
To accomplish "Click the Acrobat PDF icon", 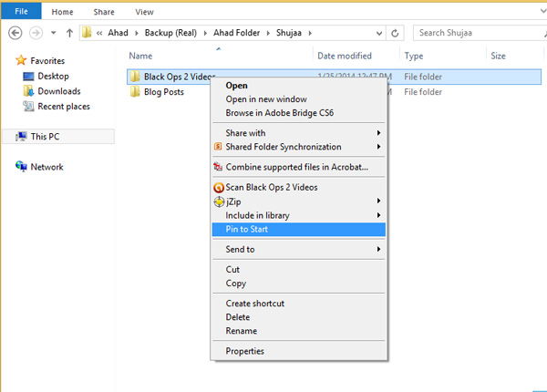I will pyautogui.click(x=218, y=167).
